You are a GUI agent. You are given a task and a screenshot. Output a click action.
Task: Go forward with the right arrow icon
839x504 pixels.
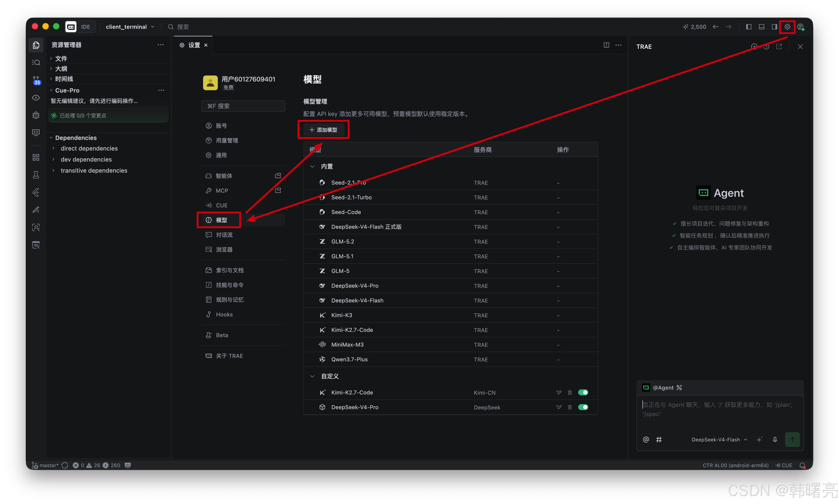(x=728, y=27)
